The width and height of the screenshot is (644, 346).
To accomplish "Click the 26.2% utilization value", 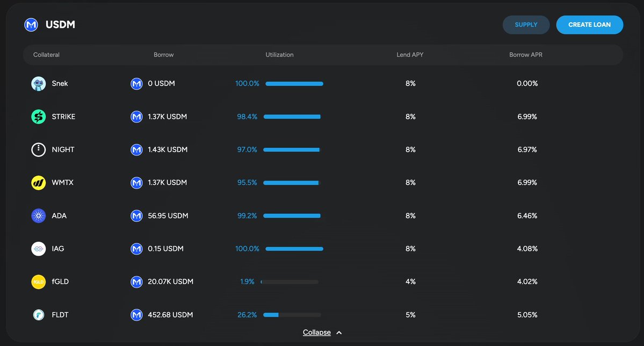I will [x=247, y=315].
